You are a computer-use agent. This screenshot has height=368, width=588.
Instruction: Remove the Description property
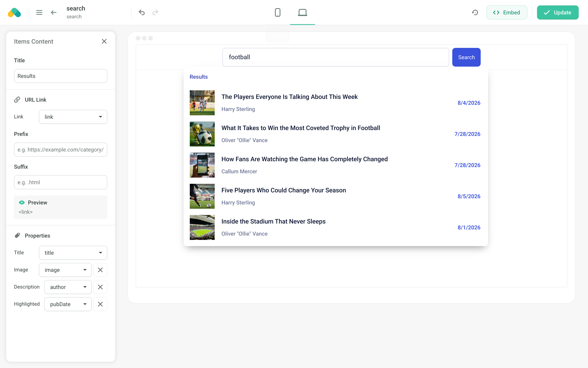coord(100,287)
